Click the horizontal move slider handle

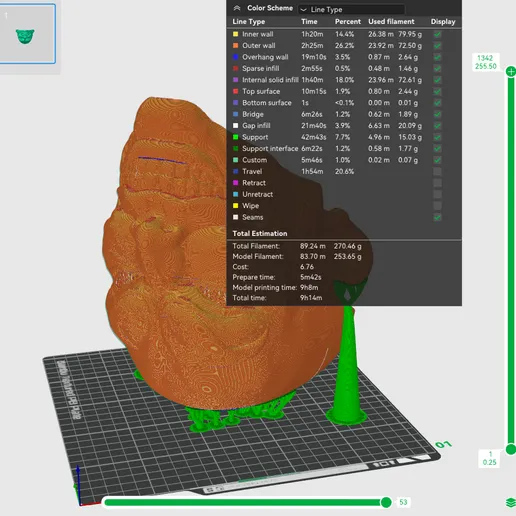pos(386,502)
